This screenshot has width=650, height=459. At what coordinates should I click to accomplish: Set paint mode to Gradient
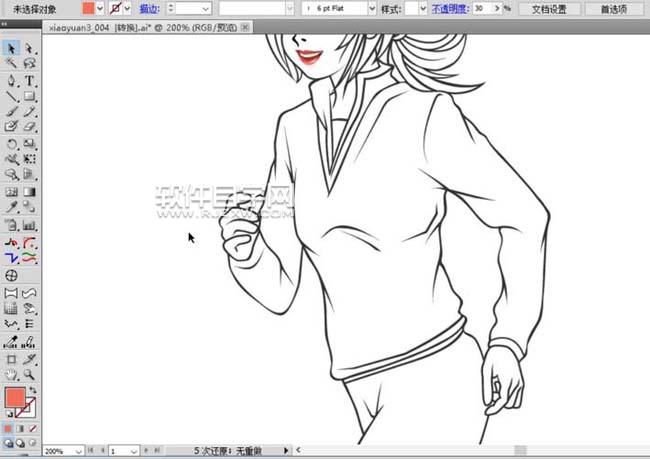(x=20, y=428)
